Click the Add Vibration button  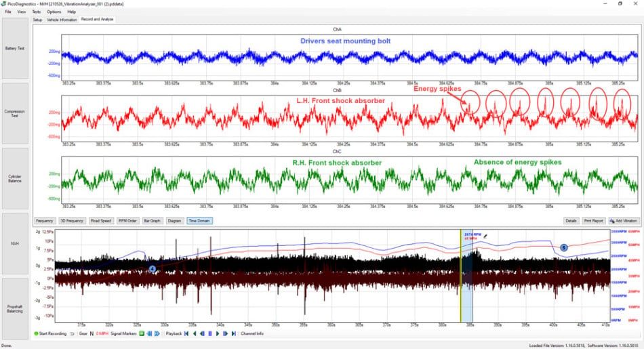[623, 221]
